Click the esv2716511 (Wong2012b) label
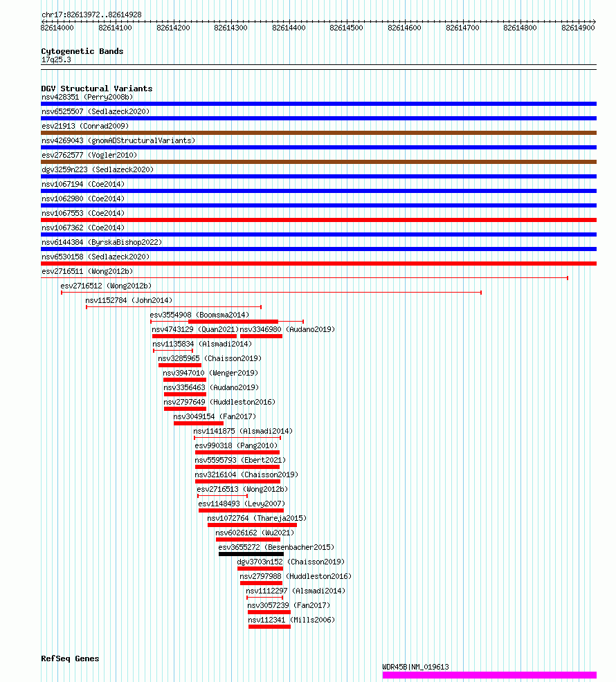The image size is (616, 682). [87, 271]
